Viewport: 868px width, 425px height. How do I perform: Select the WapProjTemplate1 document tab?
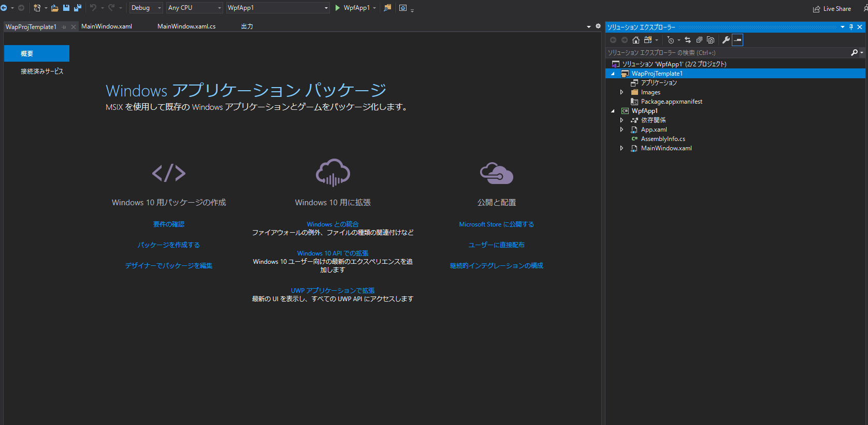click(31, 27)
